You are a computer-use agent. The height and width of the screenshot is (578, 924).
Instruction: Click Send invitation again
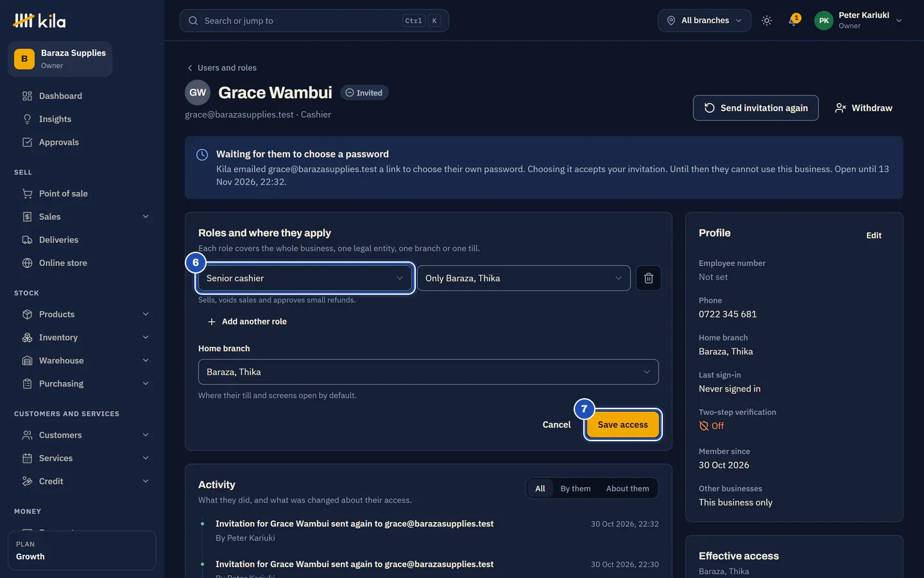pos(756,108)
